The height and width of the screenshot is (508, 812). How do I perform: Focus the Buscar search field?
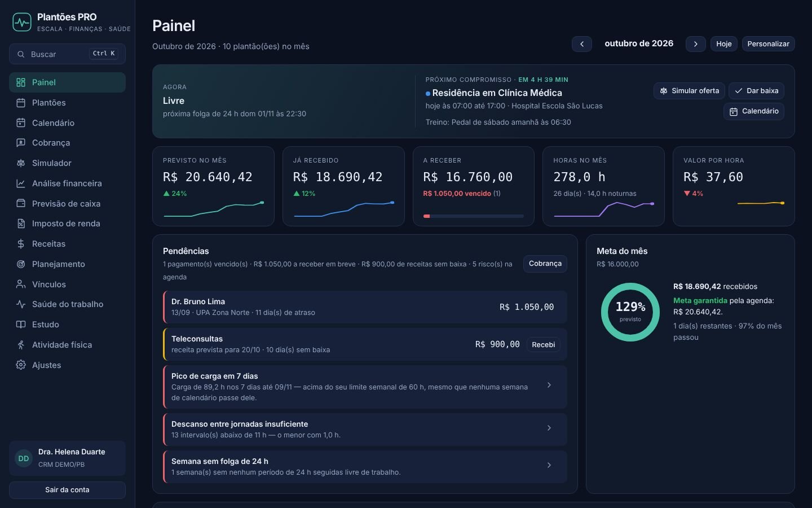point(67,54)
